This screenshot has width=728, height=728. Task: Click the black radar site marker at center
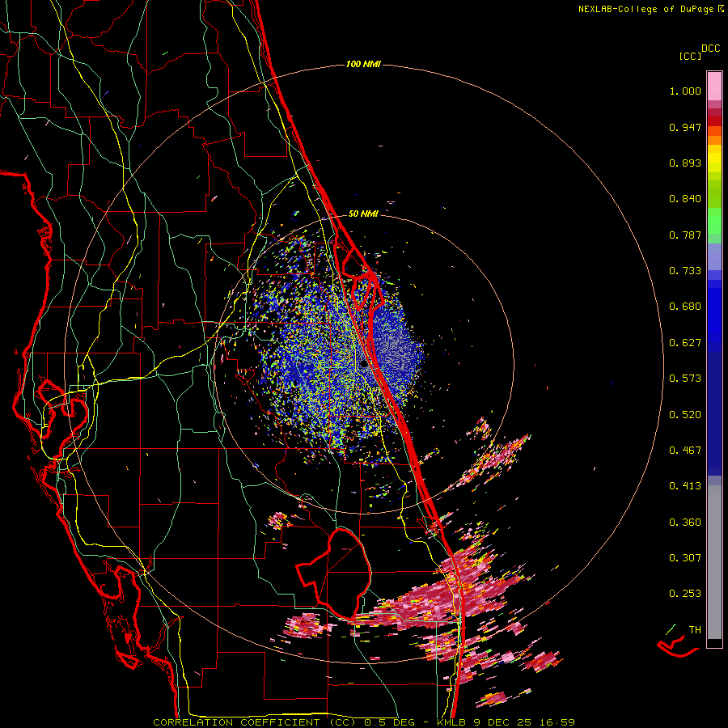pos(364,365)
